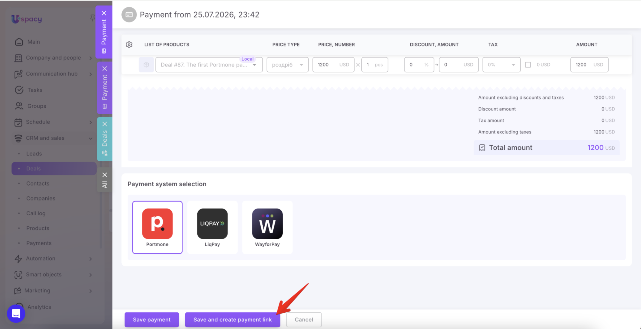Select the Portmone payment system
Image resolution: width=644 pixels, height=329 pixels.
(x=157, y=227)
